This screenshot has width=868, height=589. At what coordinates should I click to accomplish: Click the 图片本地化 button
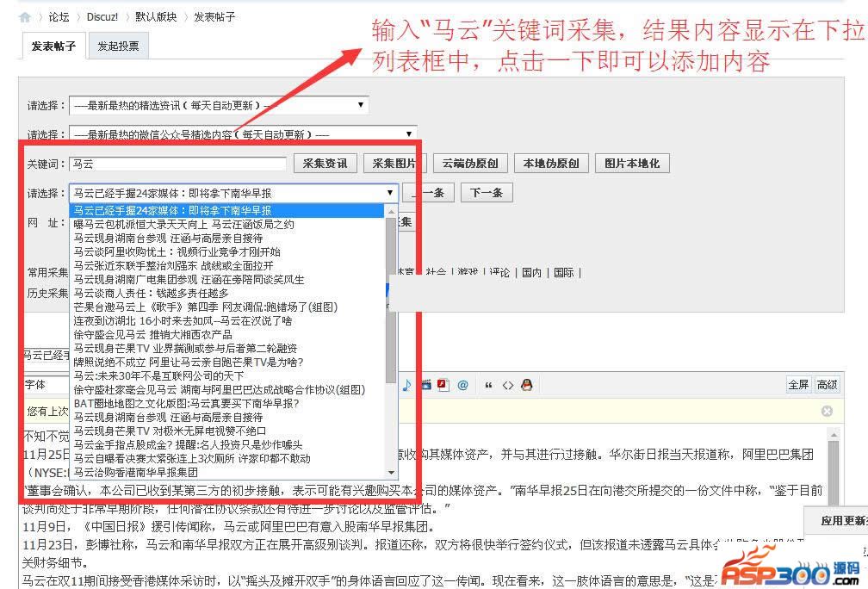point(632,164)
